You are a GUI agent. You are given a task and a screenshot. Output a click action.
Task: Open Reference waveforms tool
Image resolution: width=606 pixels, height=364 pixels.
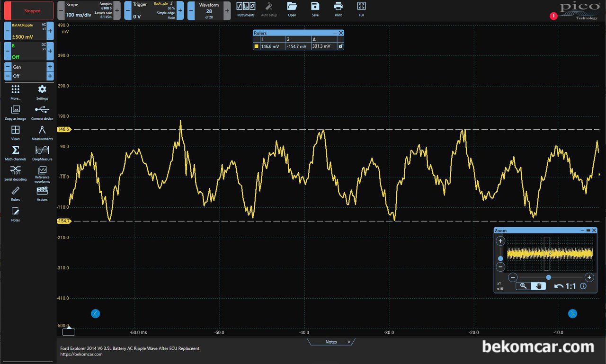(x=42, y=174)
